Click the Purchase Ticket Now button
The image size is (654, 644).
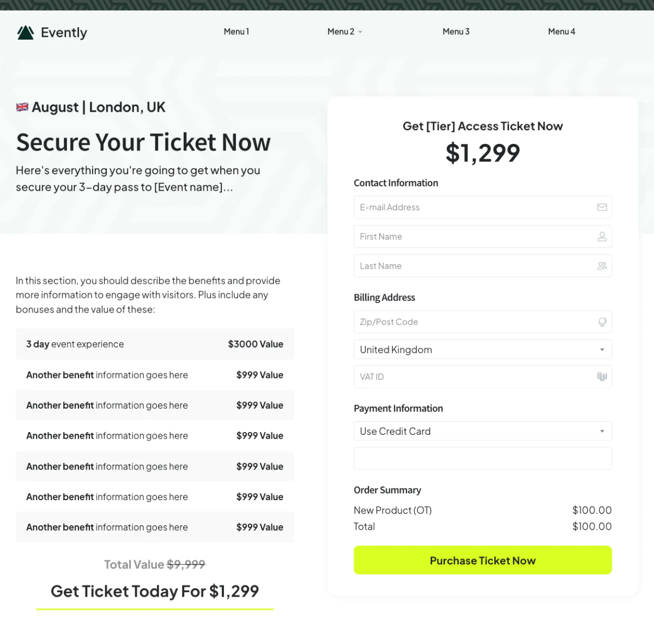point(483,560)
